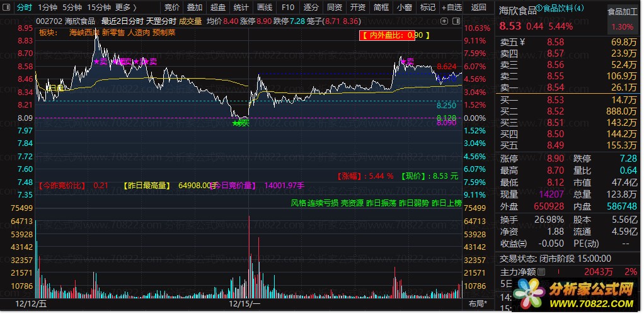Click the 风格 连续亏损 tag text
Viewport: 644px width, 314px height.
tap(314, 203)
